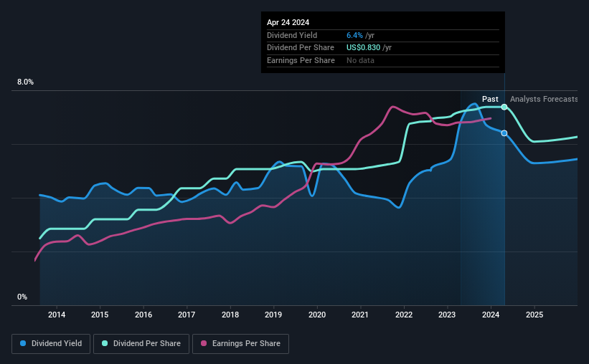Click the tooltip 'Dividend Yield' row label
This screenshot has height=364, width=589.
(292, 35)
